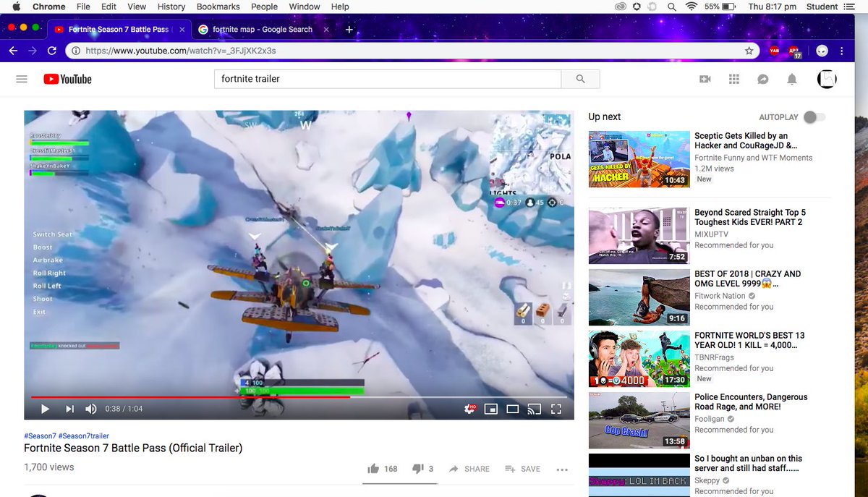Open the People menu
The image size is (868, 497).
click(265, 7)
